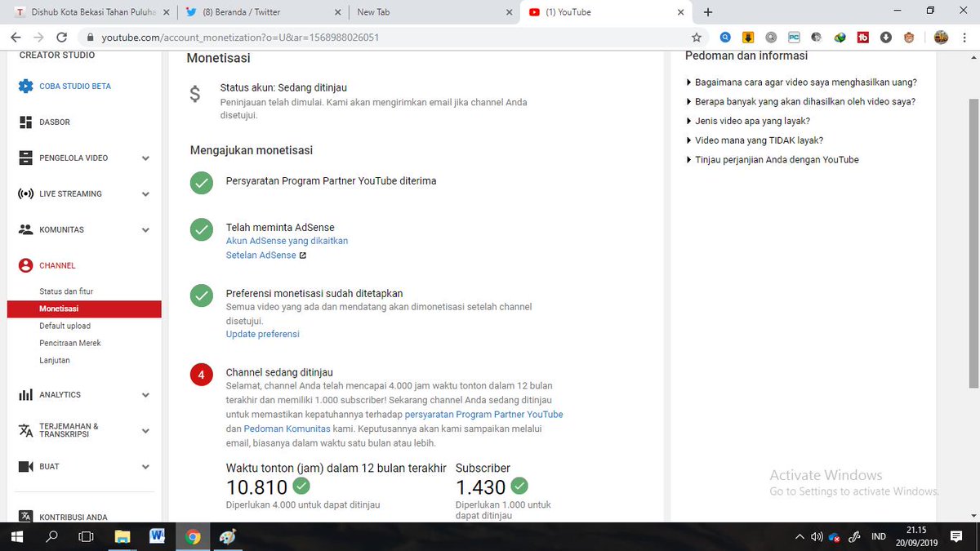The height and width of the screenshot is (551, 980).
Task: Expand the Live Streaming menu chevron
Action: point(145,194)
